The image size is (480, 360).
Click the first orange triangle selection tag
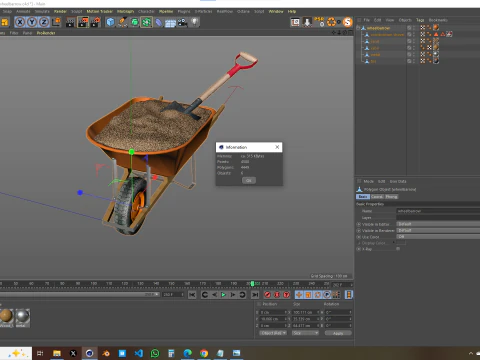[x=436, y=34]
